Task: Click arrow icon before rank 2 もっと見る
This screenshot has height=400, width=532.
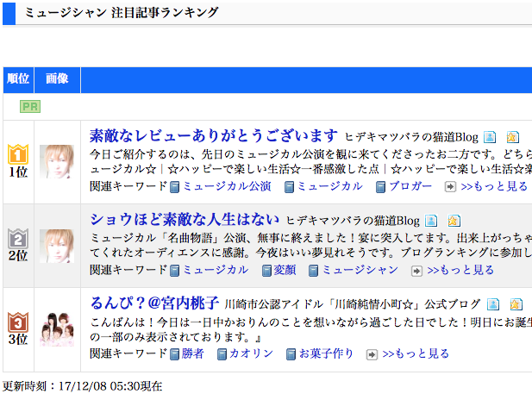Action: pyautogui.click(x=416, y=271)
